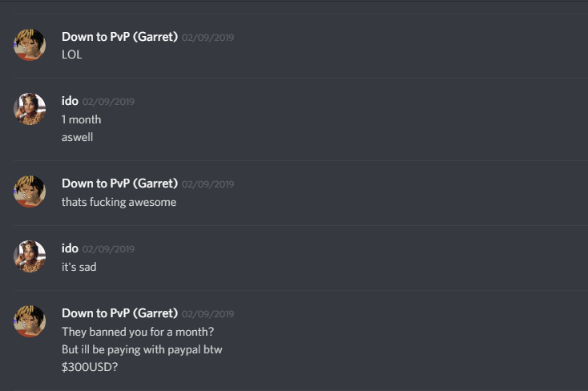Select username 'Down to PvP (Garret)' above 'thats fucking awesome'
The width and height of the screenshot is (588, 391).
119,183
